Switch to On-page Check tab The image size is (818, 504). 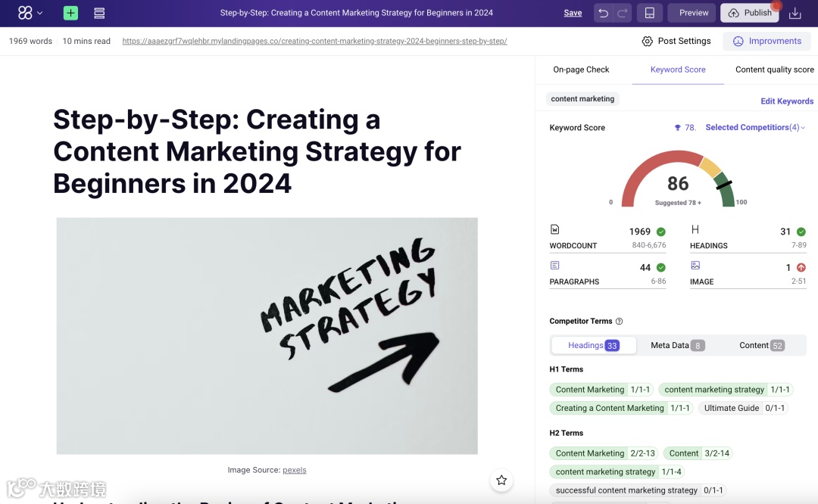coord(581,70)
